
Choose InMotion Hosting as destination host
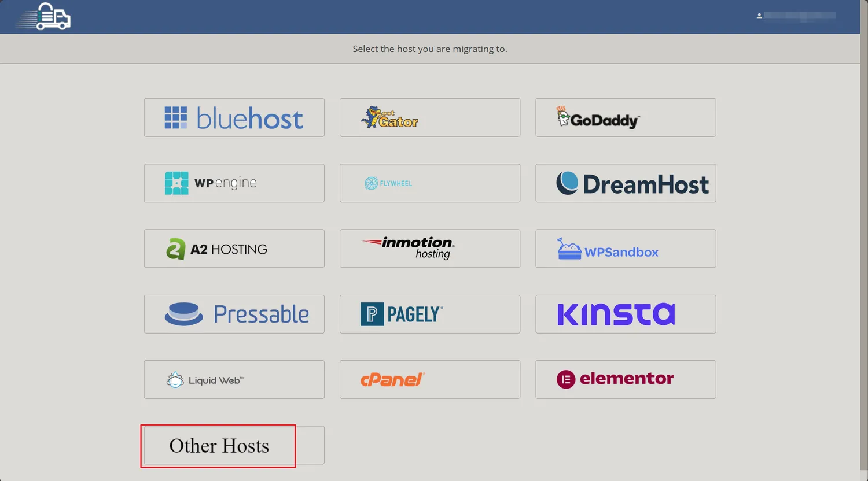[429, 249]
